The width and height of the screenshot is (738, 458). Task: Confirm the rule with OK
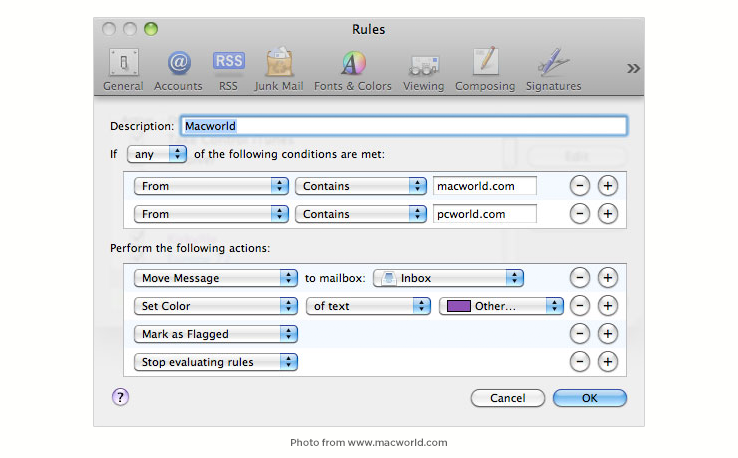coord(589,398)
